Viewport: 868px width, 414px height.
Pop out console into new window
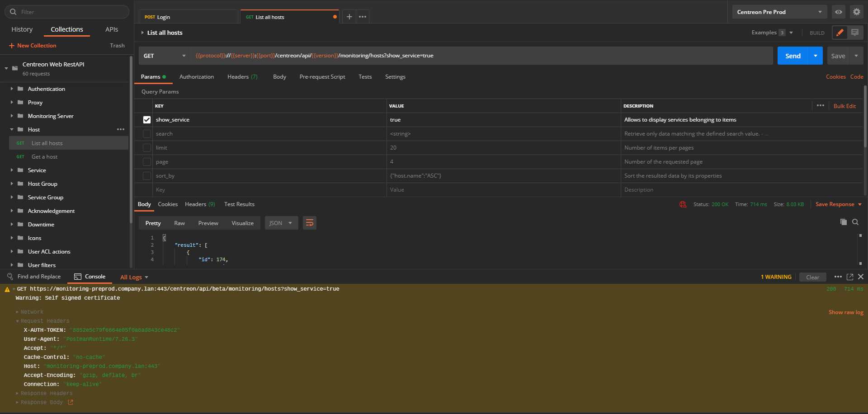849,277
